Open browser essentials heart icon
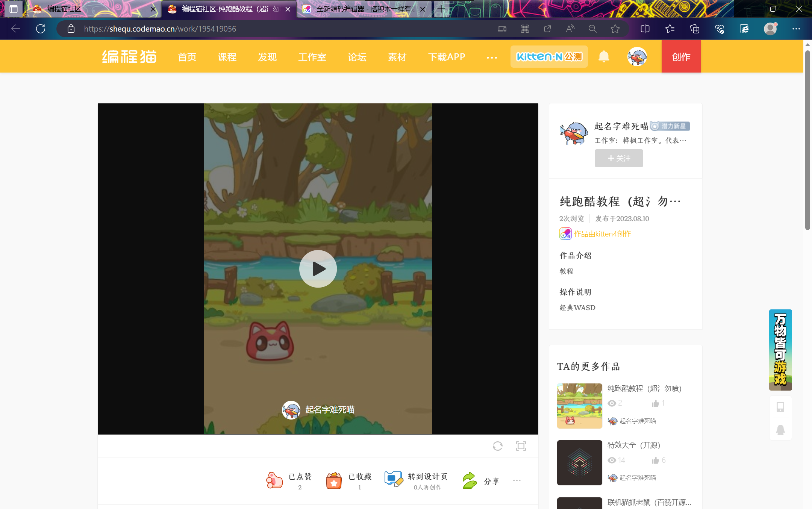 click(x=720, y=29)
